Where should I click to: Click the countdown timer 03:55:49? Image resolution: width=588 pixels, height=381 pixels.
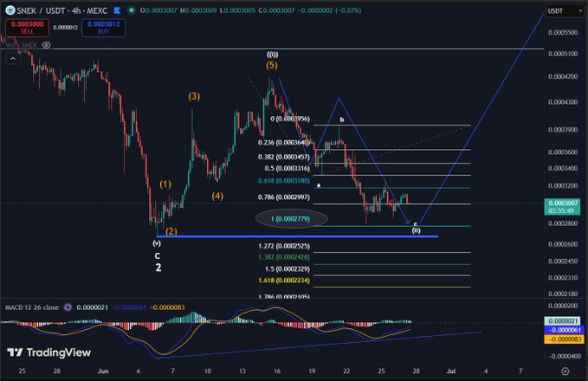tap(563, 210)
